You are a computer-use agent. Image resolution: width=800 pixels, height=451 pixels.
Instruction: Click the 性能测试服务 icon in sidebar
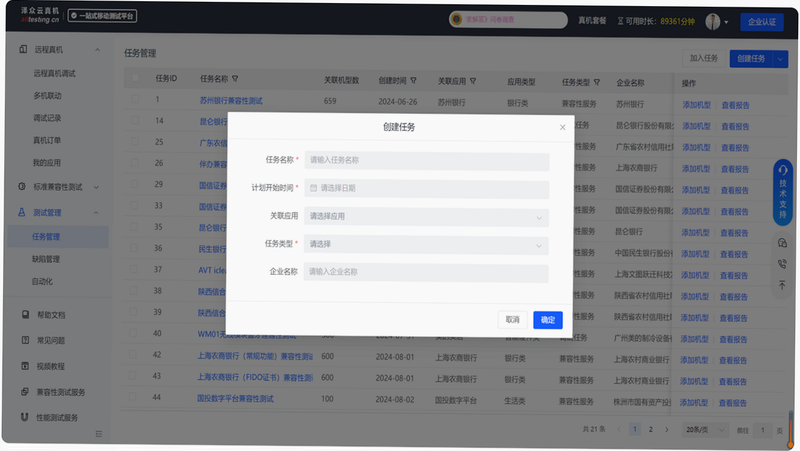pos(24,417)
